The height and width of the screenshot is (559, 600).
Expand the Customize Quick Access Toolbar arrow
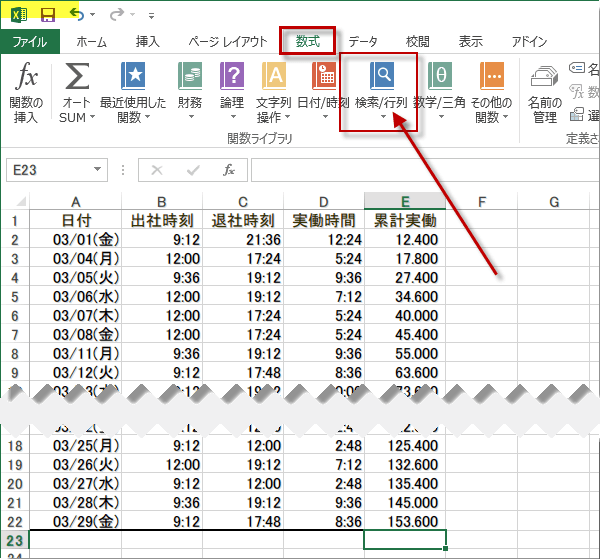[x=151, y=16]
